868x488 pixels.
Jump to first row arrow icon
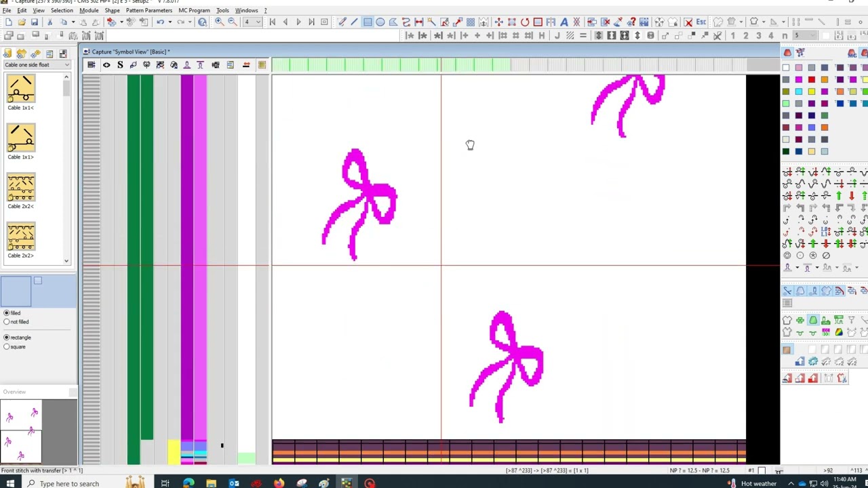[x=273, y=22]
